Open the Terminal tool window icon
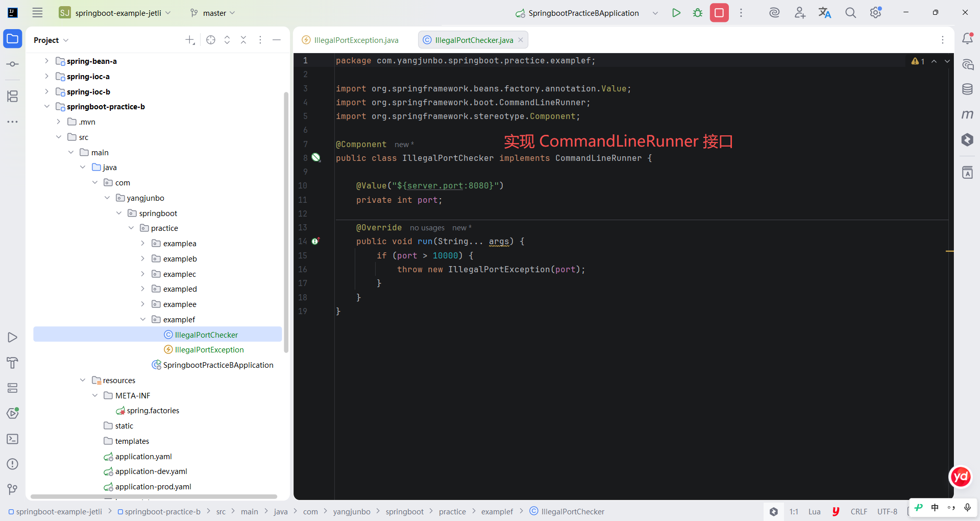 tap(13, 439)
